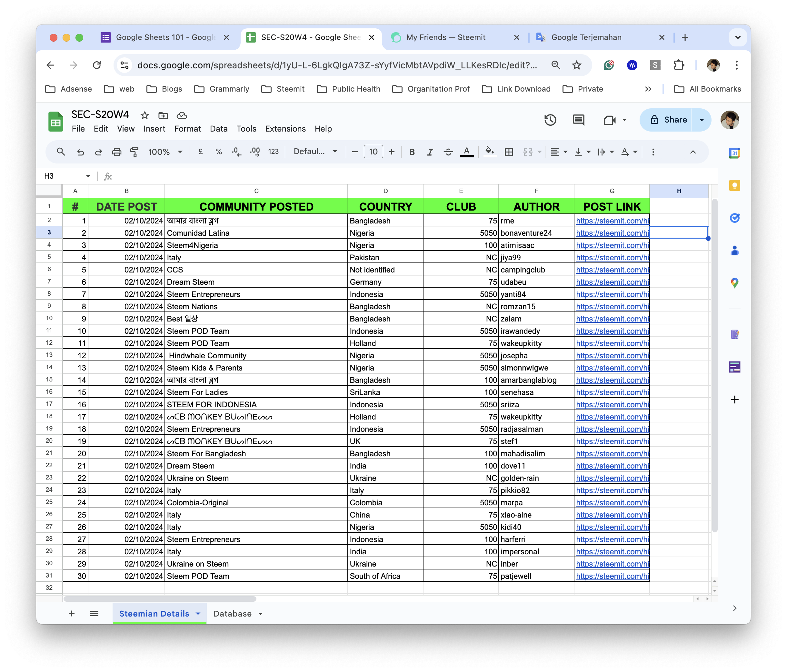Expand the Default font dropdown
The height and width of the screenshot is (672, 787).
point(315,152)
